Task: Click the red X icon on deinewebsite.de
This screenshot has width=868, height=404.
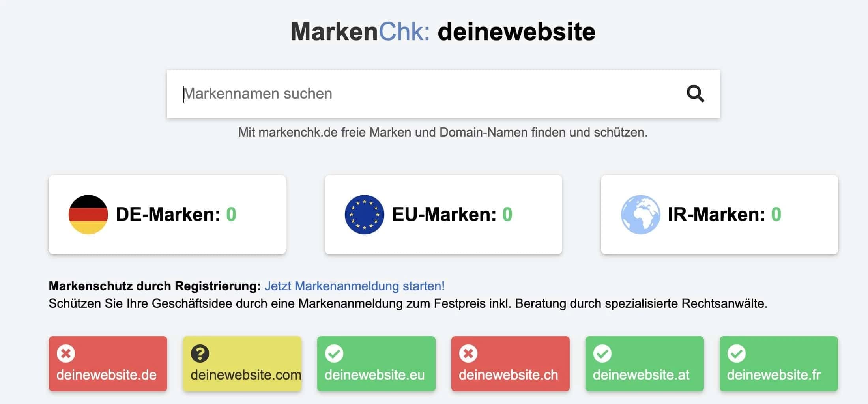Action: [66, 354]
